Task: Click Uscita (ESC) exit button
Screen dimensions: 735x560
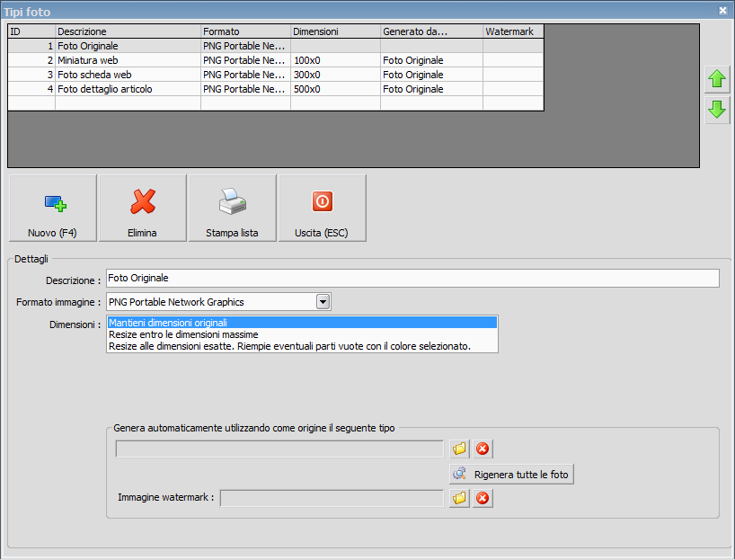Action: point(322,209)
